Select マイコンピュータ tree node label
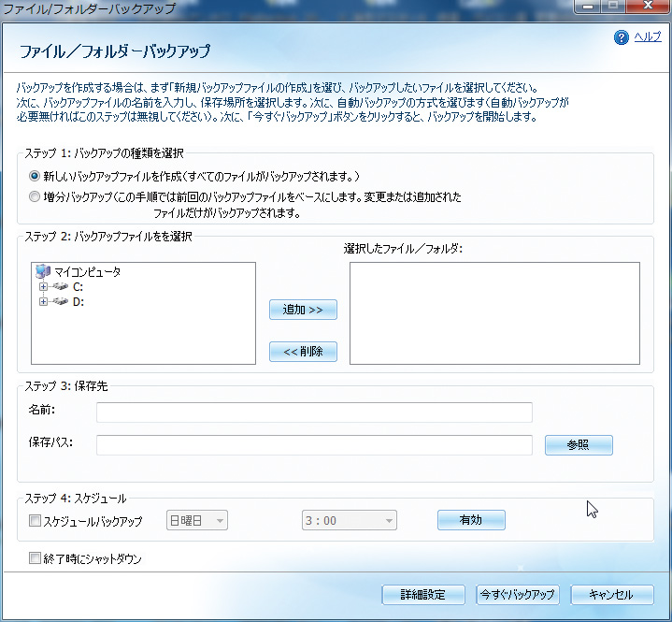Screen dimensions: 672x622 point(88,271)
